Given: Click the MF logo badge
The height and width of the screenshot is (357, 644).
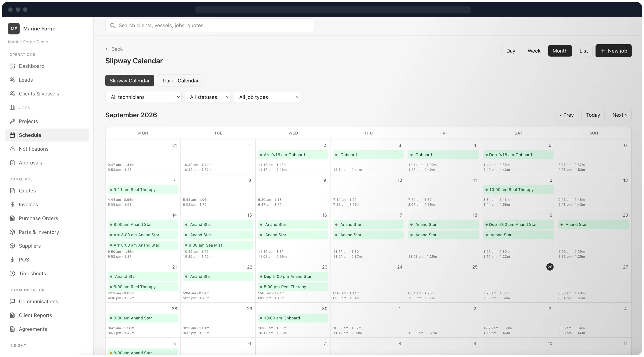Looking at the screenshot, I should click(14, 29).
